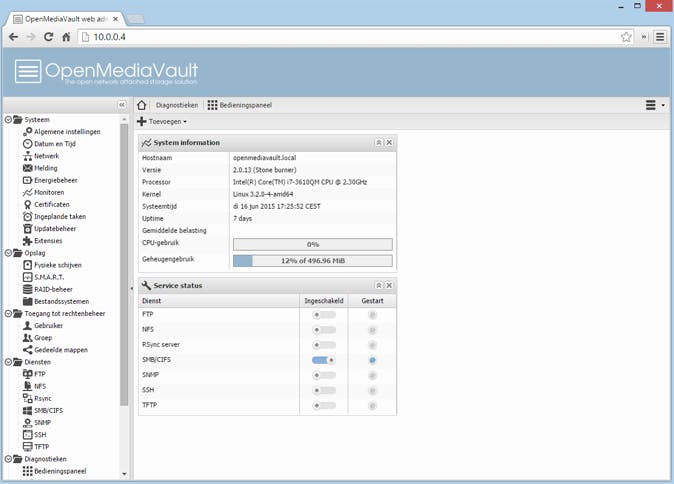This screenshot has width=674, height=484.
Task: Collapse the Service status panel
Action: pos(379,285)
